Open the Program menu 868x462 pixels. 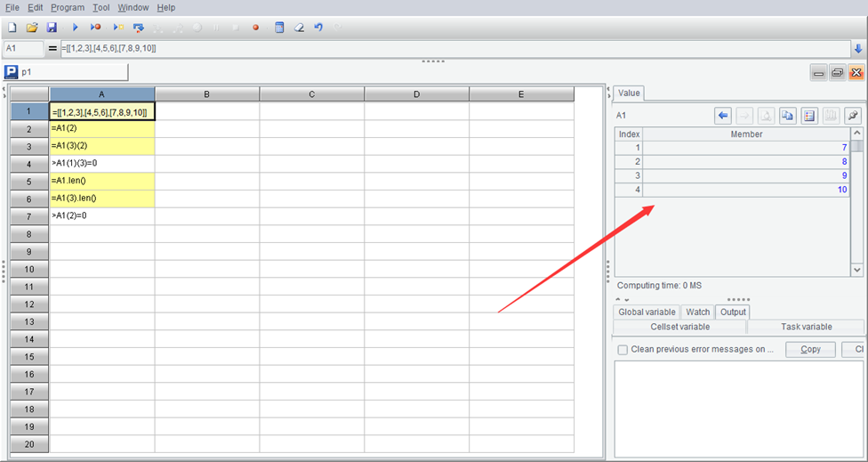pyautogui.click(x=67, y=7)
